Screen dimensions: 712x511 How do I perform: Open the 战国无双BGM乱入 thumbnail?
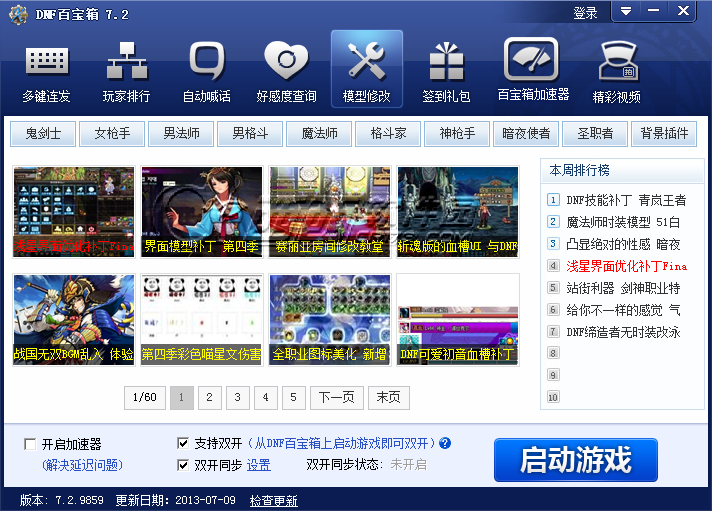coord(74,320)
